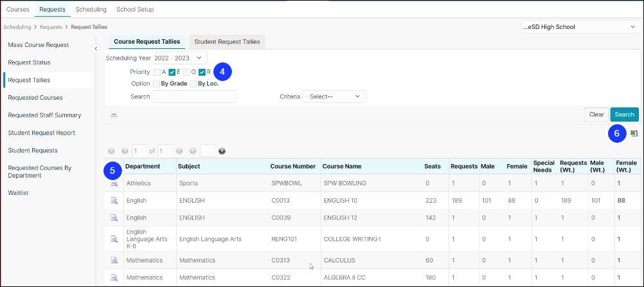The height and width of the screenshot is (287, 644).
Task: Click Requests in the breadcrumb
Action: (51, 27)
